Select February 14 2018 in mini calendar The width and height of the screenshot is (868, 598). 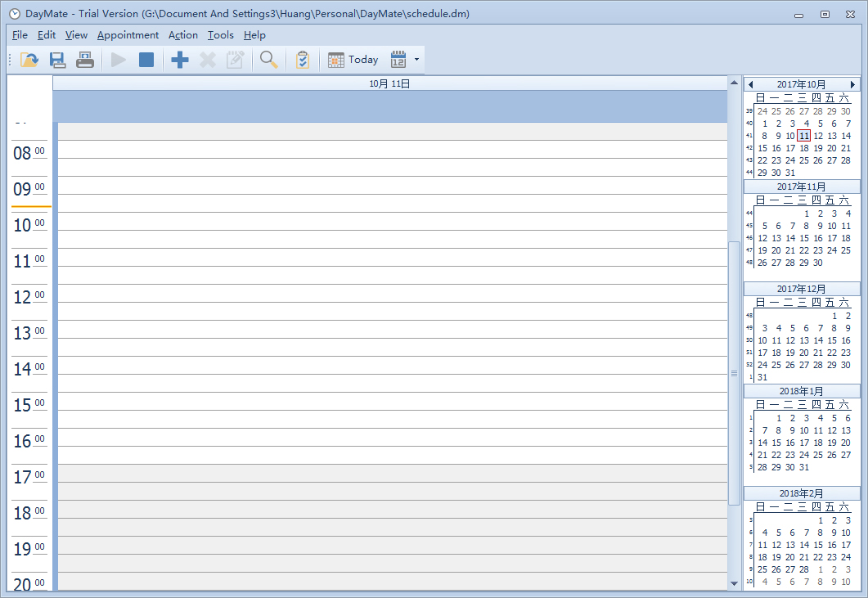pos(804,545)
